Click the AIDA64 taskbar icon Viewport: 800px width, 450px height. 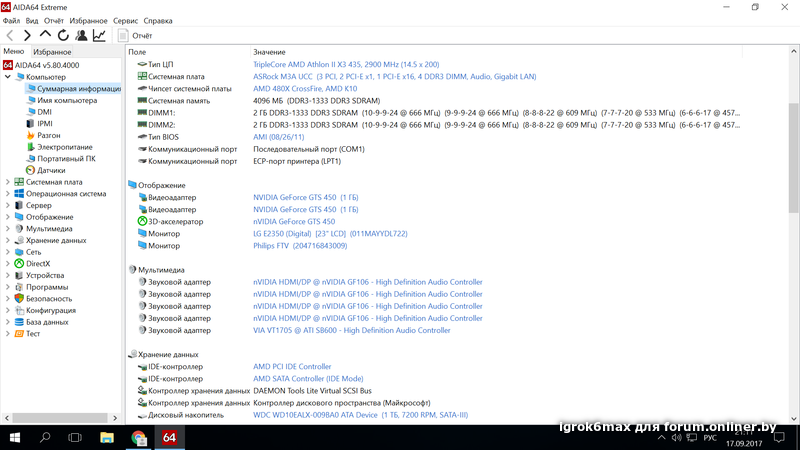(x=169, y=438)
